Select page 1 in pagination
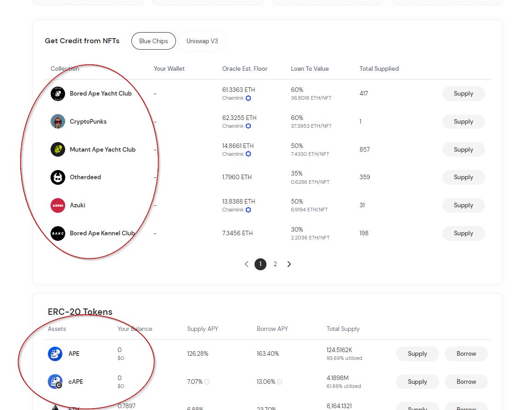The image size is (532, 410). tap(260, 264)
